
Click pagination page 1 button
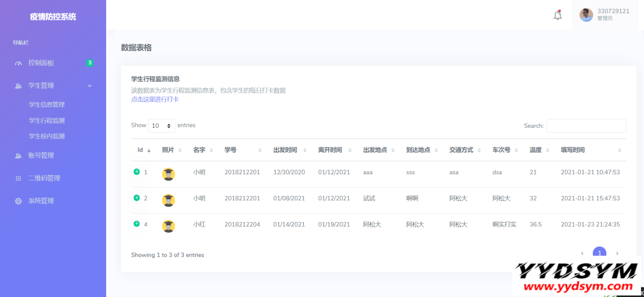click(600, 253)
